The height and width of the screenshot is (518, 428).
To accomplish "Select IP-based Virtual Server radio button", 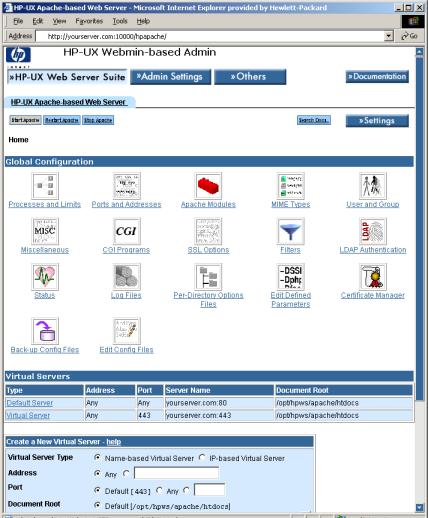I will [202, 458].
